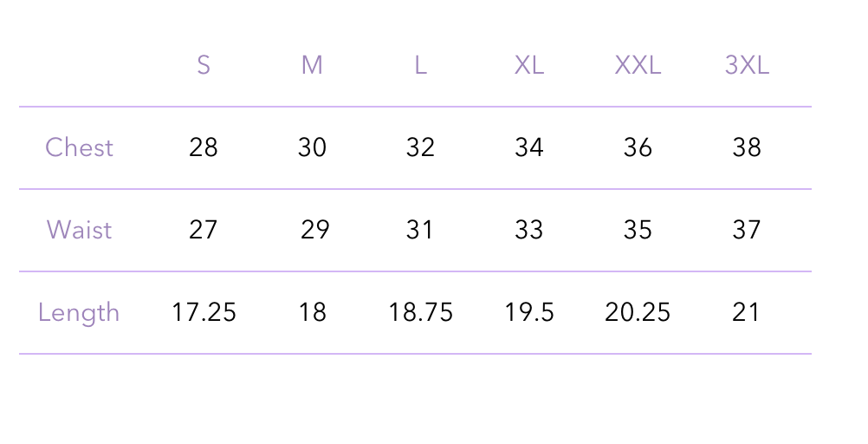Viewport: 868px width, 444px height.
Task: Select the M size column header
Action: point(312,66)
